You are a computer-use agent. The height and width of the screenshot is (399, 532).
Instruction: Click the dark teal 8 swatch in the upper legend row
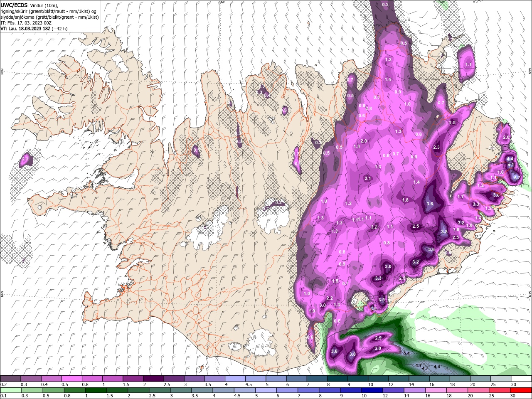tap(337, 379)
